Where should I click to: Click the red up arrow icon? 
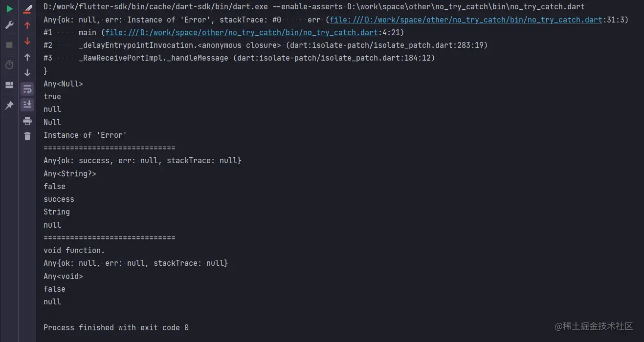pos(27,25)
